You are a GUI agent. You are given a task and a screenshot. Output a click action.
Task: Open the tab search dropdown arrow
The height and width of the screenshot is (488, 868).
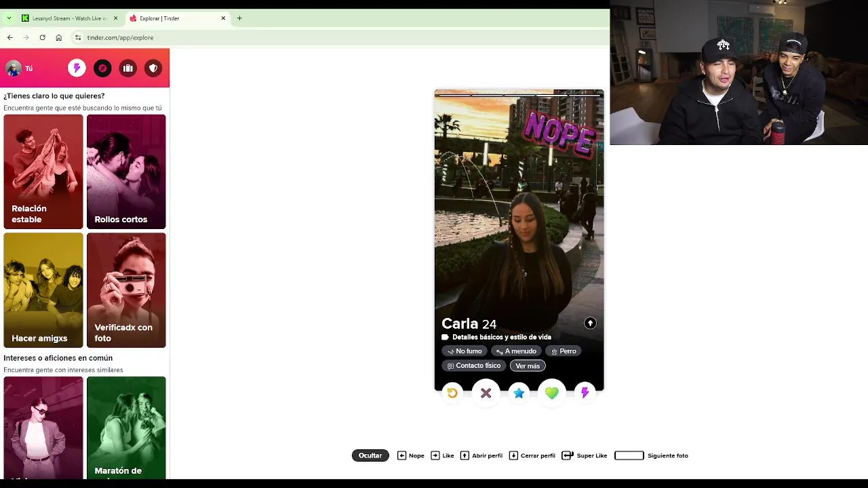tap(9, 18)
